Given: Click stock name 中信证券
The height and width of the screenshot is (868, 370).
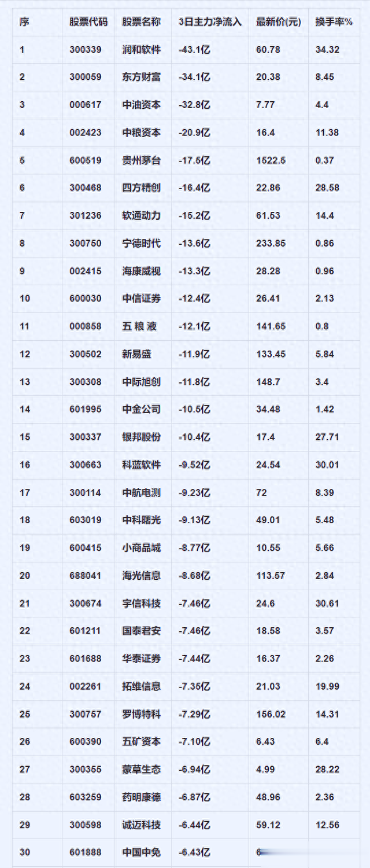Looking at the screenshot, I should (x=142, y=299).
